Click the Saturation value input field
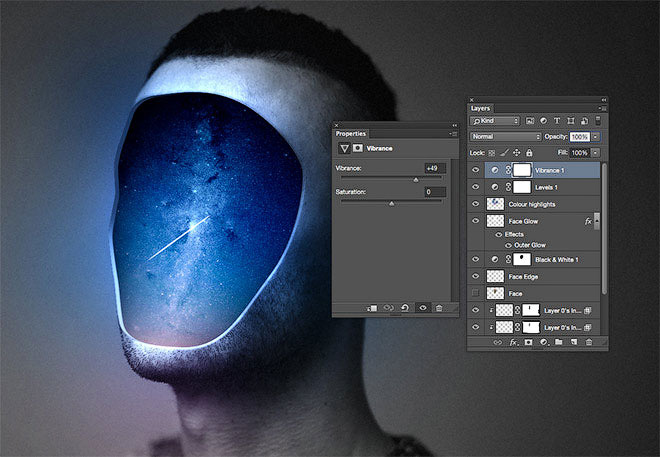Image resolution: width=660 pixels, height=457 pixels. pyautogui.click(x=434, y=191)
